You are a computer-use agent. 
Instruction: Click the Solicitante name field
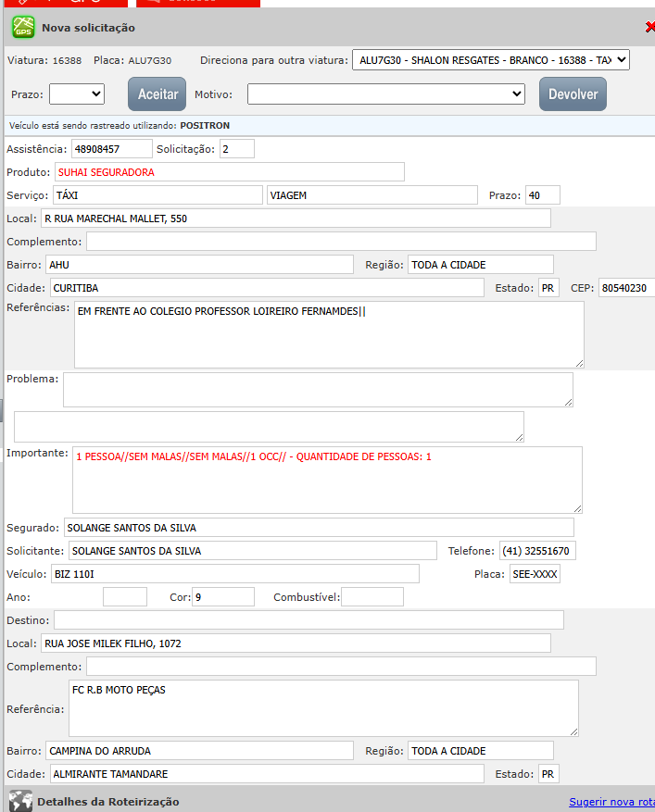(x=253, y=551)
